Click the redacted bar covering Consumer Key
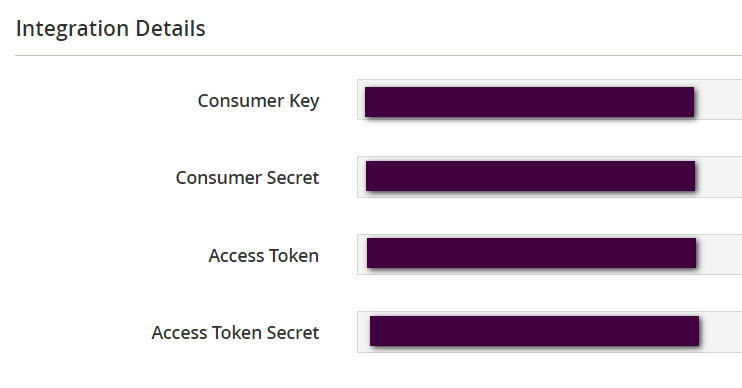The width and height of the screenshot is (742, 388). click(530, 102)
